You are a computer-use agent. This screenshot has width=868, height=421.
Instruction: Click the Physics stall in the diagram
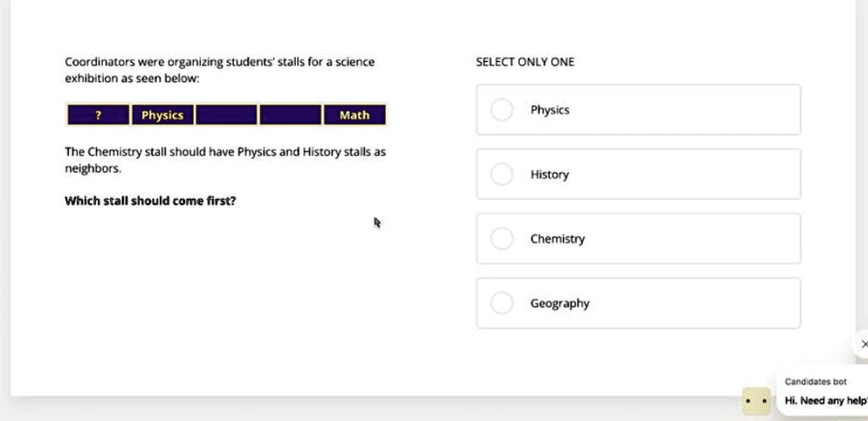pyautogui.click(x=162, y=115)
